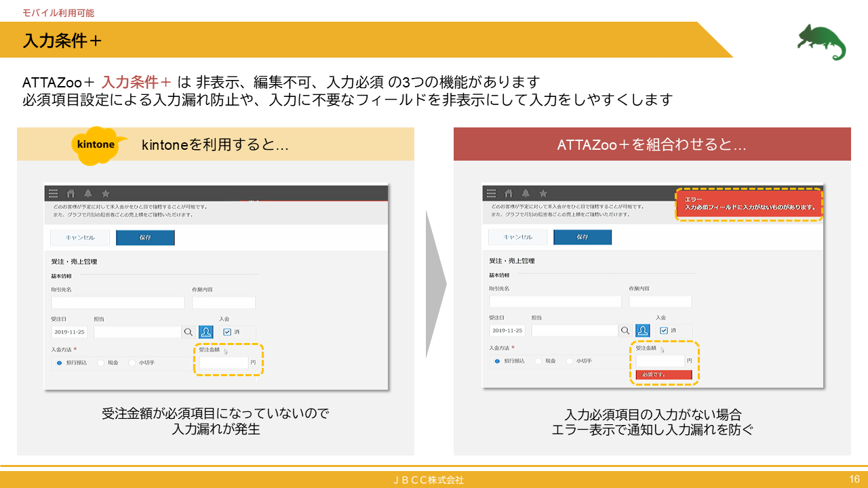Click the search magnifier in the ATTAZoo screenshot
Viewport: 868px width, 488px height.
pos(626,331)
